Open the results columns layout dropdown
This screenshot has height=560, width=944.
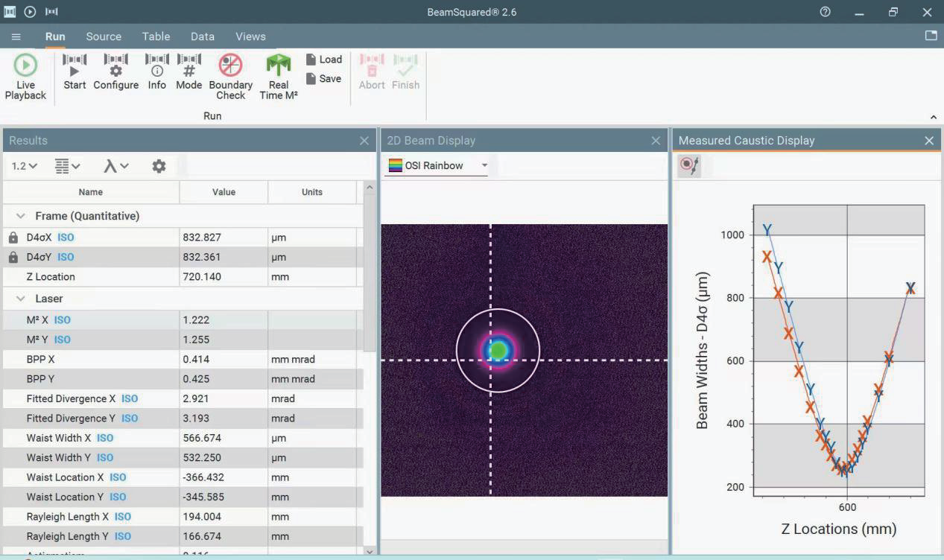68,166
